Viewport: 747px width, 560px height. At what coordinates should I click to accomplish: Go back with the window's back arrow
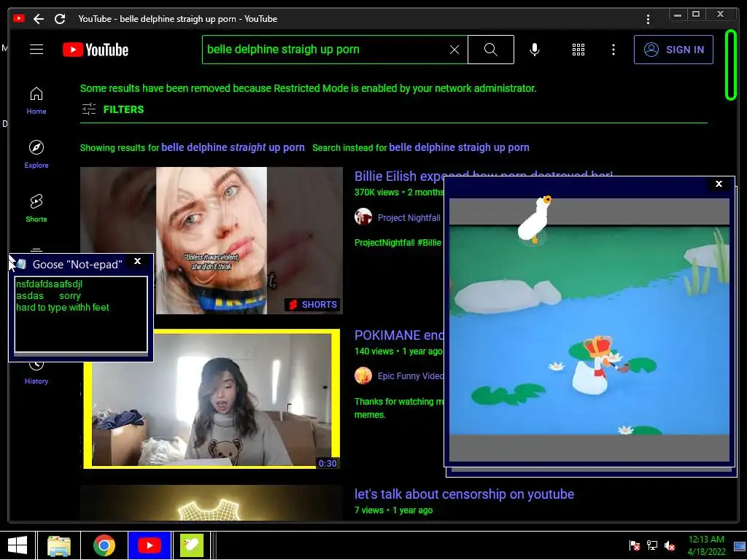[x=39, y=19]
